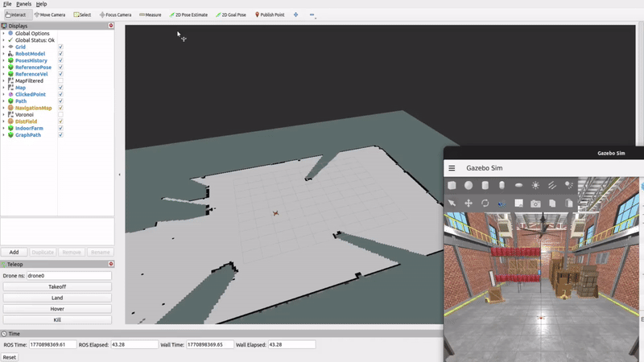This screenshot has height=362, width=644.
Task: Enable the MapFiltered display checkbox
Action: pos(60,81)
